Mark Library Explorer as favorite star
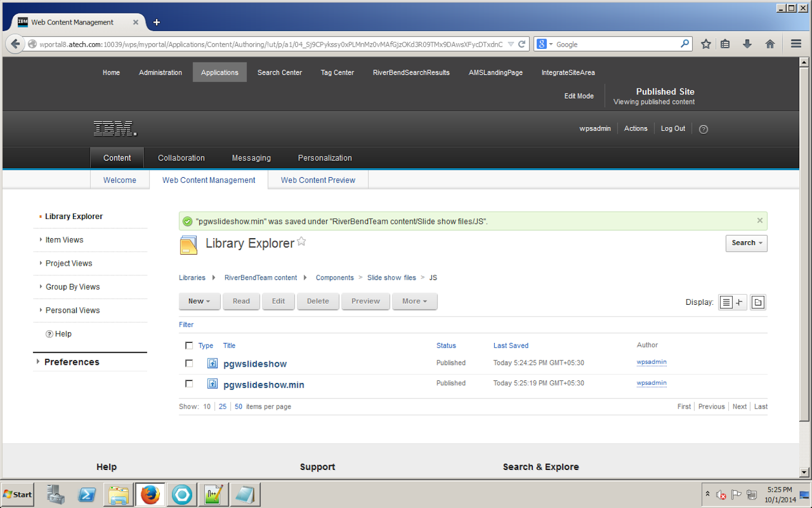The width and height of the screenshot is (812, 508). coord(301,241)
